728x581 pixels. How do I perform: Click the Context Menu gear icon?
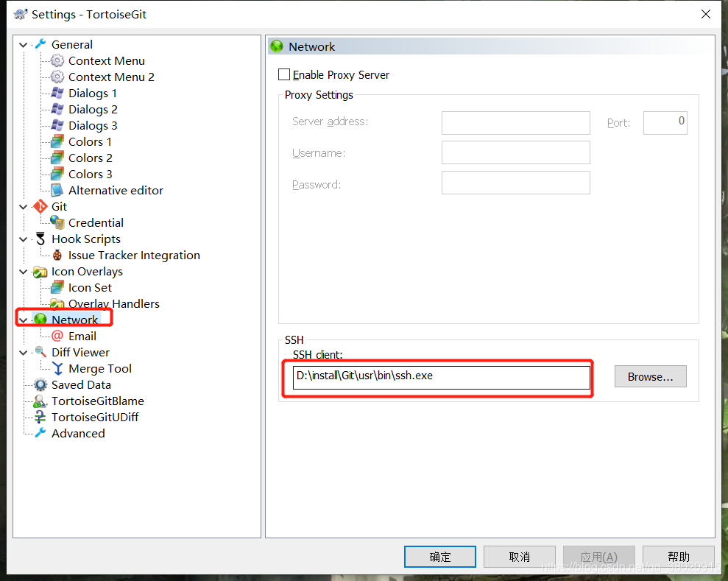click(x=57, y=60)
